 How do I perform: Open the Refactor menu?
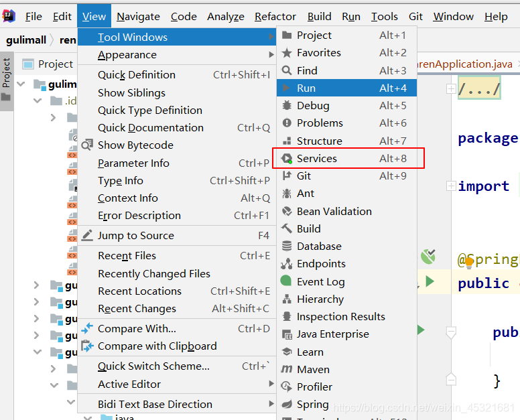(x=275, y=16)
